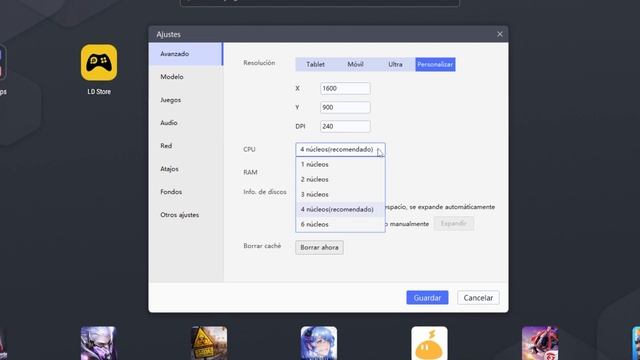Select Personalizar resolution option

(435, 64)
